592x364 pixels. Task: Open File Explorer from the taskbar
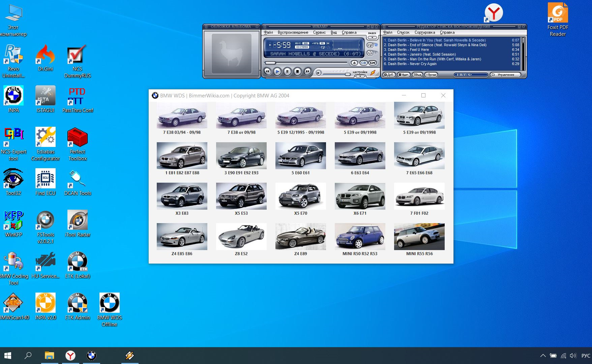coord(49,356)
